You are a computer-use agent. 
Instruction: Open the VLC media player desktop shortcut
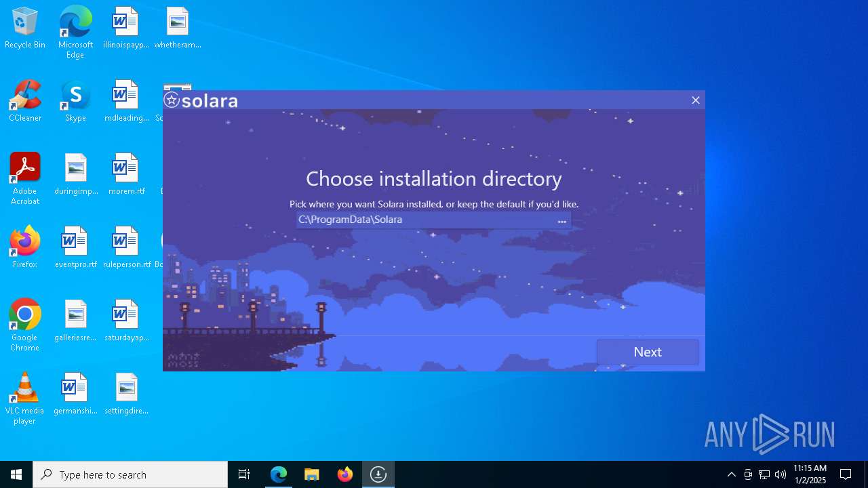click(25, 399)
